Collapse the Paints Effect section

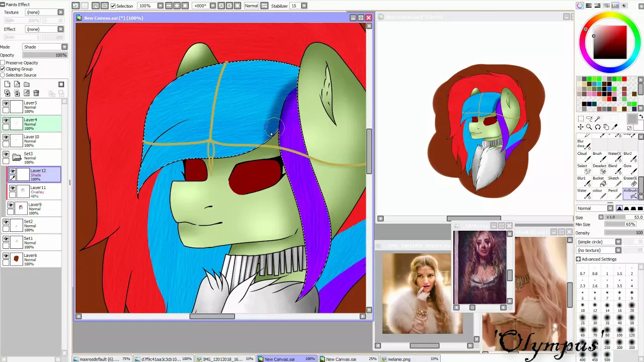(x=3, y=5)
